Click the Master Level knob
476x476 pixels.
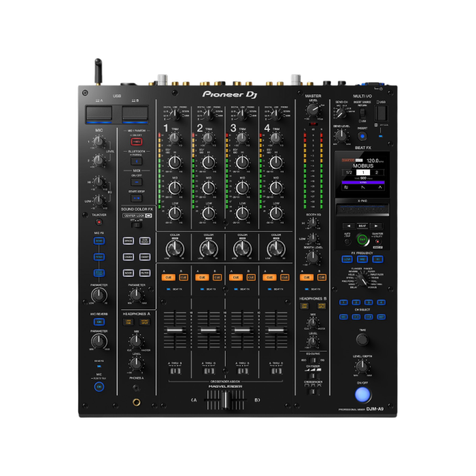(313, 109)
